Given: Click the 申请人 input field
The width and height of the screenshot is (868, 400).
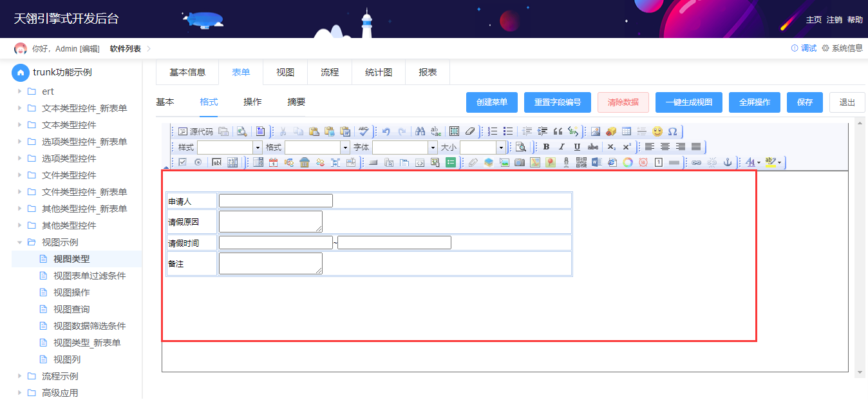Looking at the screenshot, I should pyautogui.click(x=276, y=200).
